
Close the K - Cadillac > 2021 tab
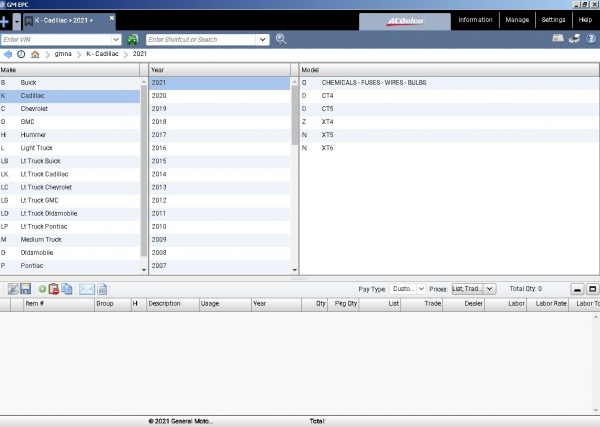(x=112, y=18)
